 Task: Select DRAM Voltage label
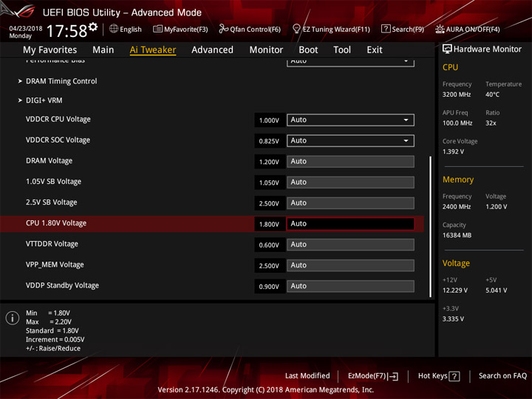coord(50,161)
